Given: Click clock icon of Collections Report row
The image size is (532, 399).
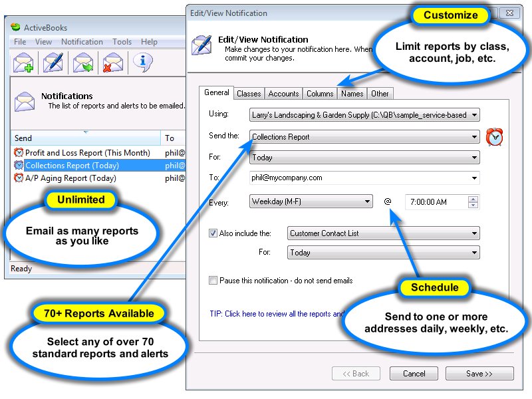Looking at the screenshot, I should [x=19, y=165].
